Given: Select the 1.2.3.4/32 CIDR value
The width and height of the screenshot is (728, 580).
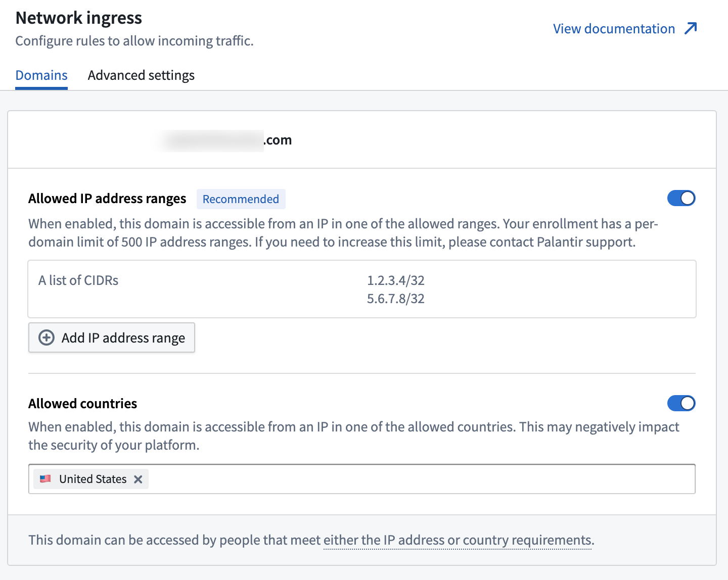Looking at the screenshot, I should [396, 280].
